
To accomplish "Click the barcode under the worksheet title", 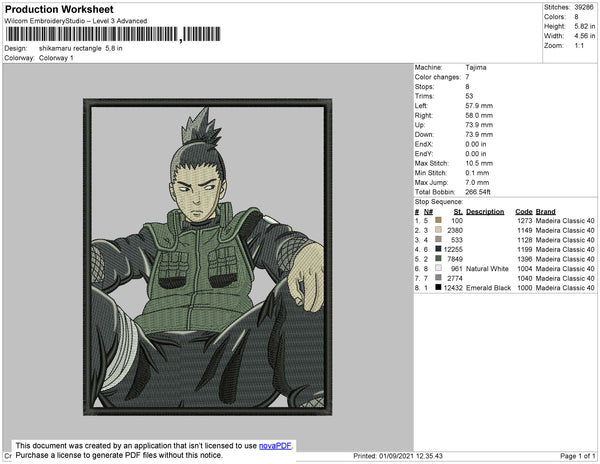I will [113, 34].
